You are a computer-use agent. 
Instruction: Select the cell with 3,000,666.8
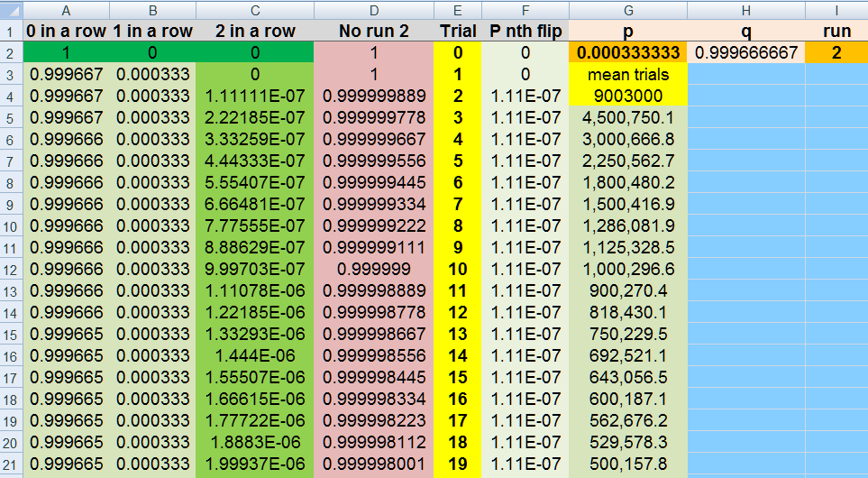(x=628, y=139)
